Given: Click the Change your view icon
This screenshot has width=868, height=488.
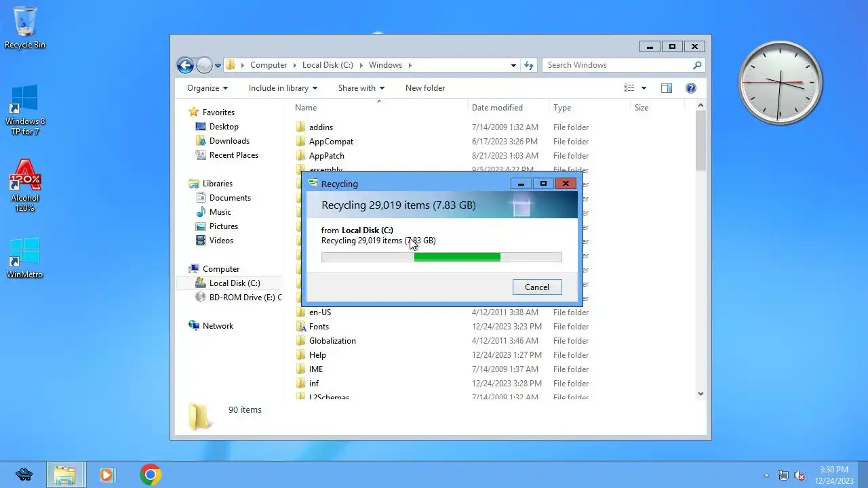Looking at the screenshot, I should [x=629, y=88].
